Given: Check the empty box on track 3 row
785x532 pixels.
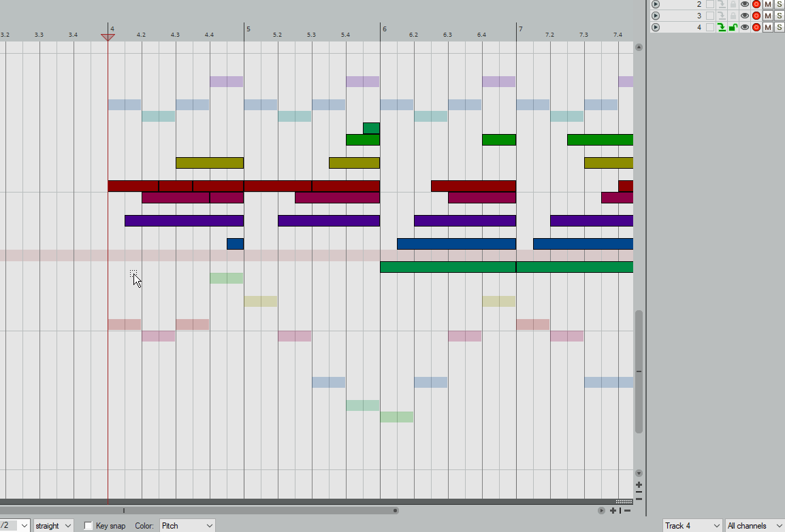Looking at the screenshot, I should pyautogui.click(x=710, y=16).
